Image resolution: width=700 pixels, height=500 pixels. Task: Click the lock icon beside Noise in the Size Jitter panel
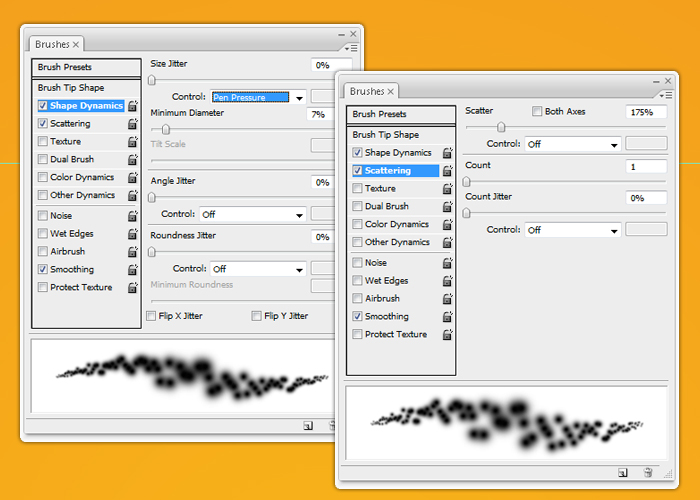click(133, 216)
